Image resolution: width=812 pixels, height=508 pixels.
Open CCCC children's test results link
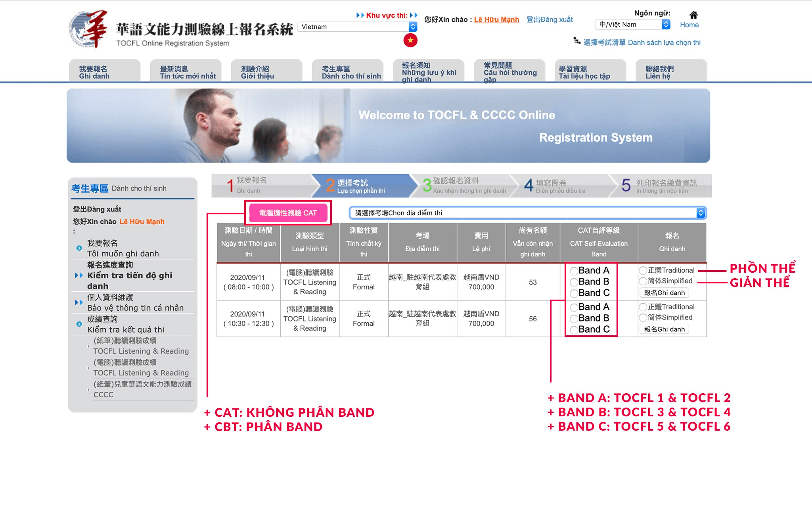(143, 389)
